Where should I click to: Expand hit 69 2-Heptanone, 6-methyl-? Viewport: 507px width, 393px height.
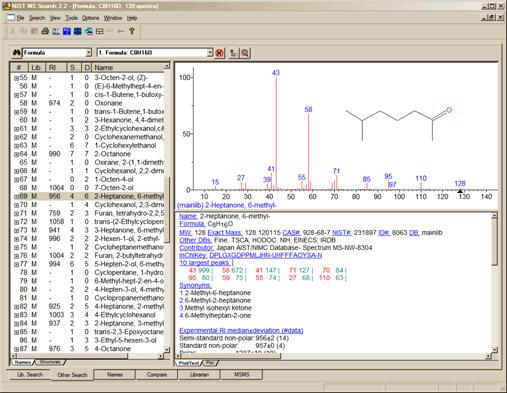pyautogui.click(x=16, y=197)
